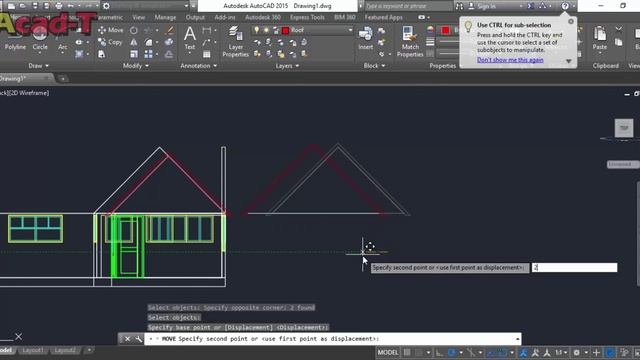
Task: Expand the Block panel
Action: [x=374, y=66]
